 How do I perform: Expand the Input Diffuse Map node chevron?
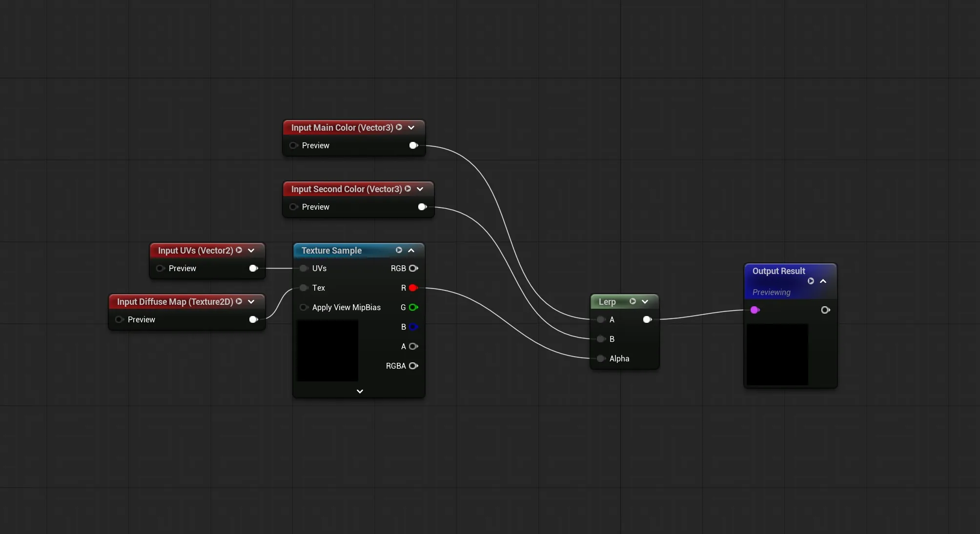coord(251,301)
